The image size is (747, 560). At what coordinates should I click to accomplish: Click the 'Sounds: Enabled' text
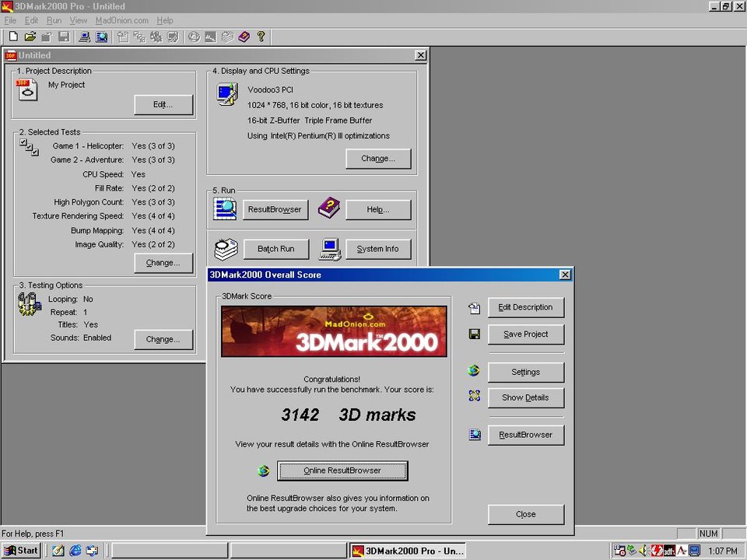(81, 338)
